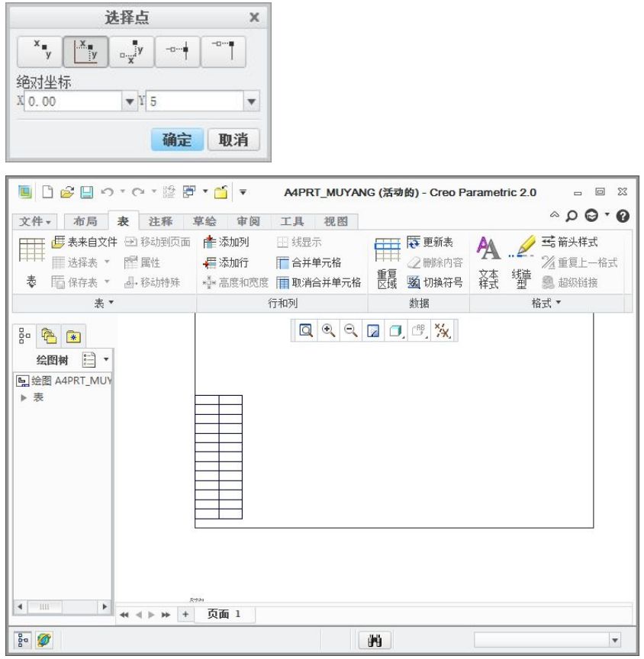Click 更新表 update tables
The image size is (644, 659).
(x=430, y=242)
